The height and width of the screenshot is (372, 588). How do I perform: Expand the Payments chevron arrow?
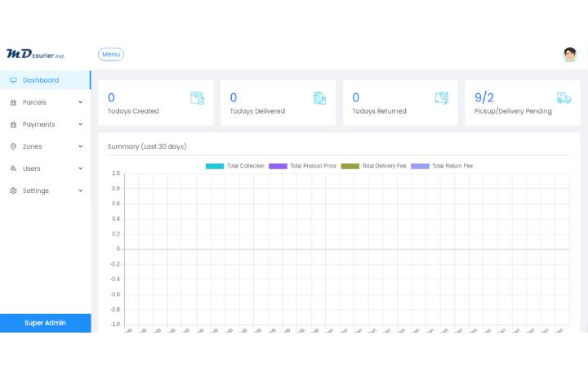point(80,124)
